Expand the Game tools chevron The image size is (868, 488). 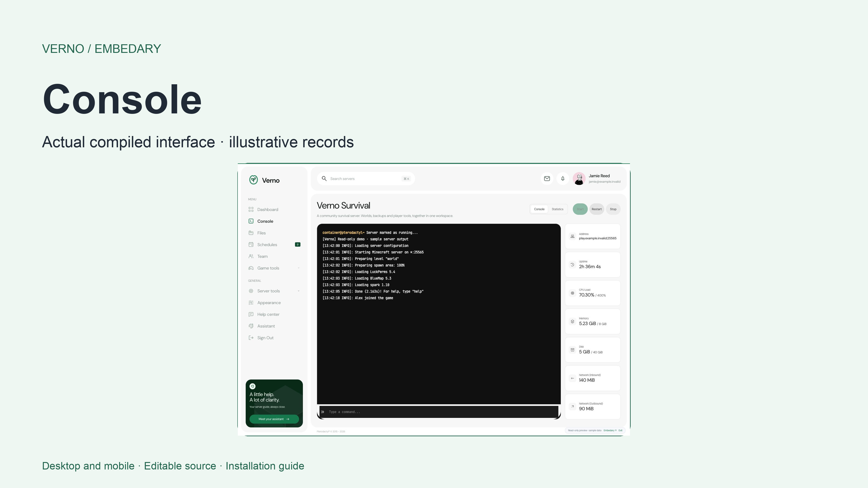[299, 268]
